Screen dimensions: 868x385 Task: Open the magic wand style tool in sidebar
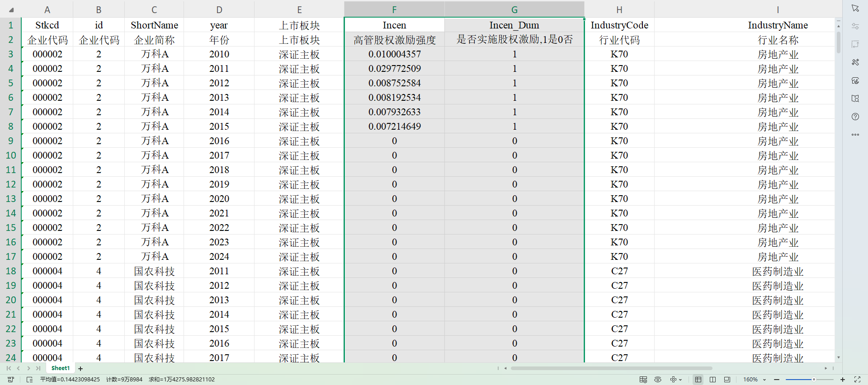tap(855, 62)
